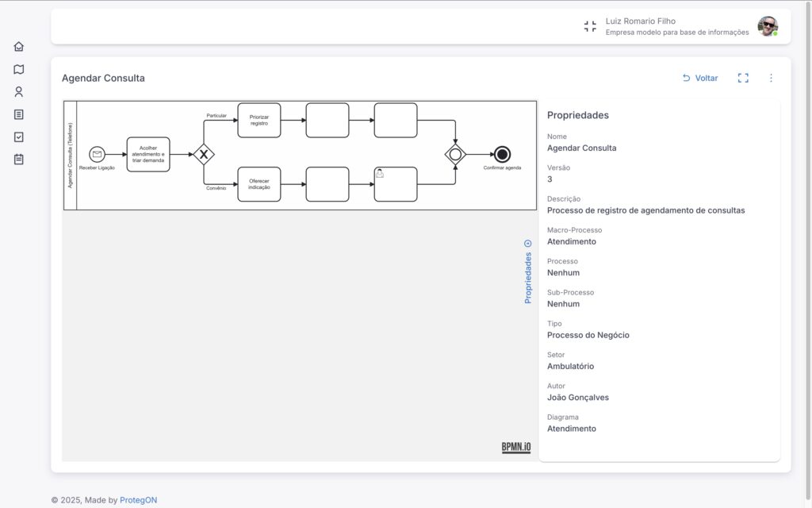Click the Tipo value Processo do Negócio
The height and width of the screenshot is (508, 812).
click(x=588, y=335)
